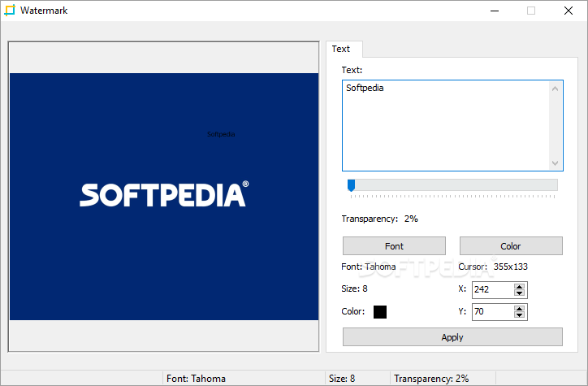Open the Color picker button

click(x=511, y=246)
